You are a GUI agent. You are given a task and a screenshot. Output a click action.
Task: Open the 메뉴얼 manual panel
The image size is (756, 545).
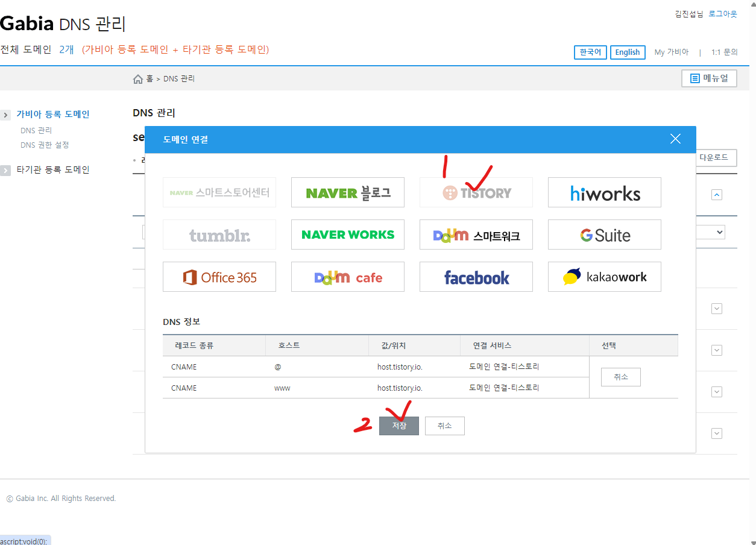pos(709,78)
